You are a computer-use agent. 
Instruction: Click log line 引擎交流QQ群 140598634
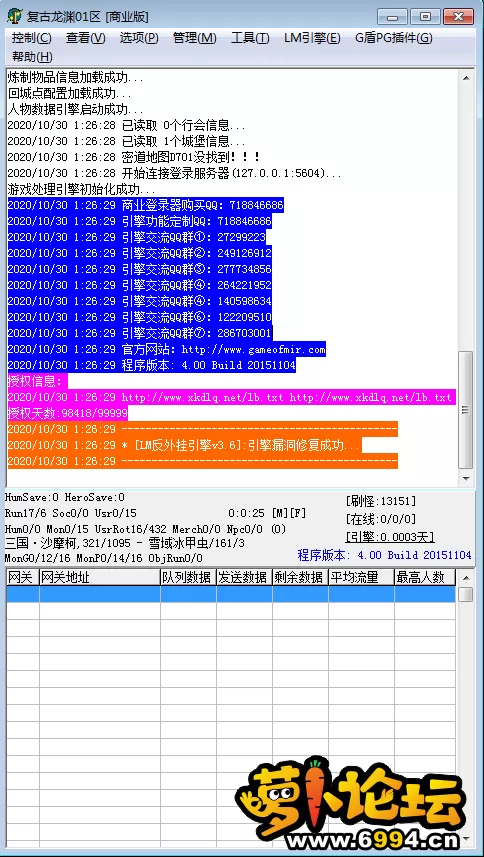coord(139,301)
